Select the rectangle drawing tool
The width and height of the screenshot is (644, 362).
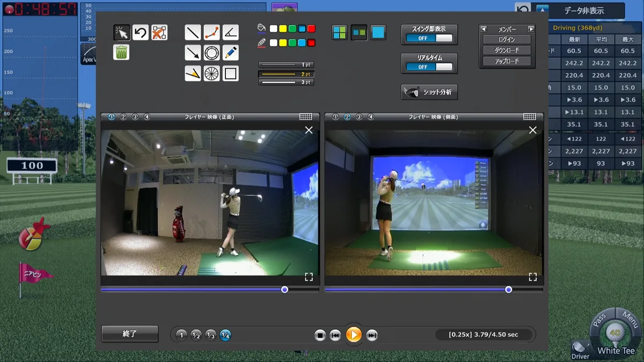[x=231, y=73]
